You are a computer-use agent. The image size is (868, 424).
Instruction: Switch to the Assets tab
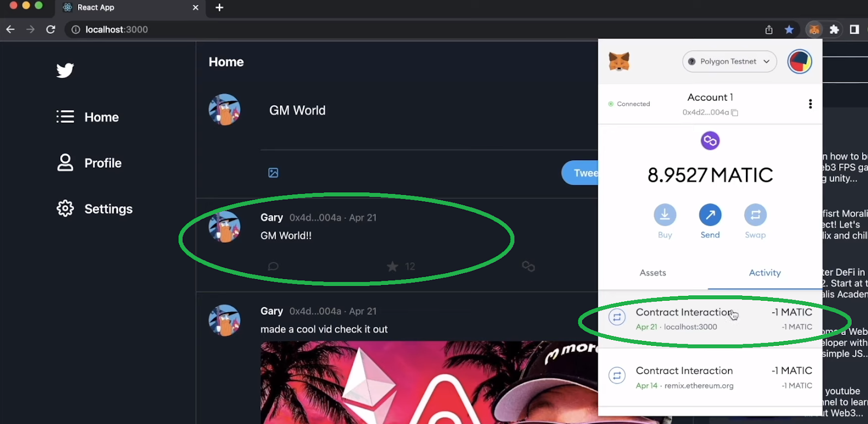653,273
